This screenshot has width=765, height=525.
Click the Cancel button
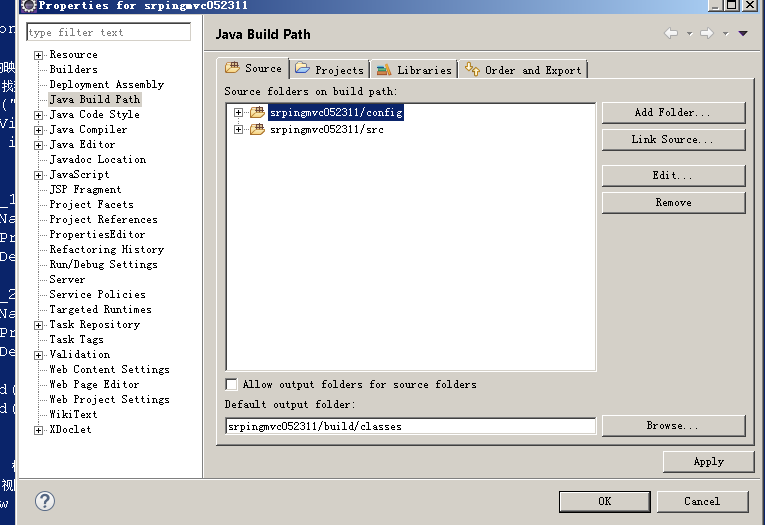coord(702,502)
